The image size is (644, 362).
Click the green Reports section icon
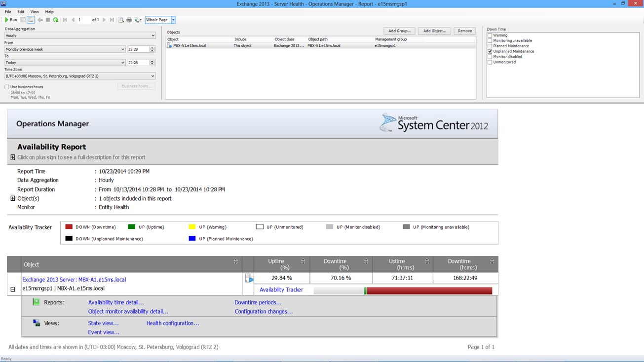coord(36,302)
